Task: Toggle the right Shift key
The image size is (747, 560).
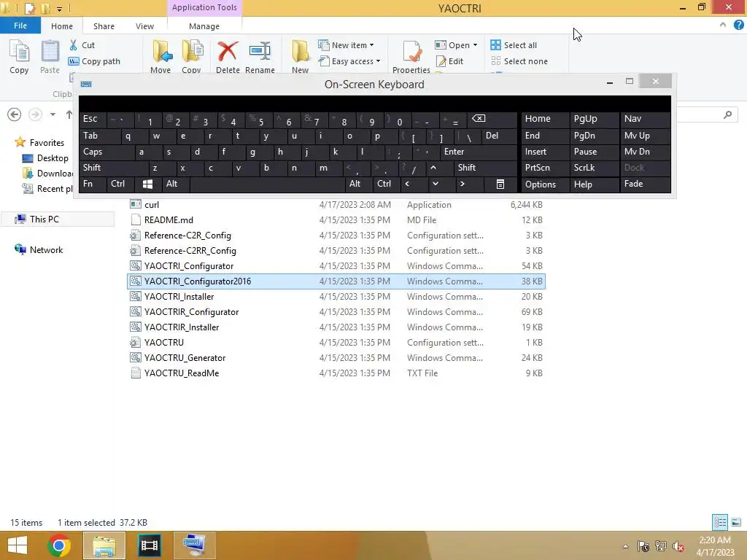Action: tap(485, 168)
